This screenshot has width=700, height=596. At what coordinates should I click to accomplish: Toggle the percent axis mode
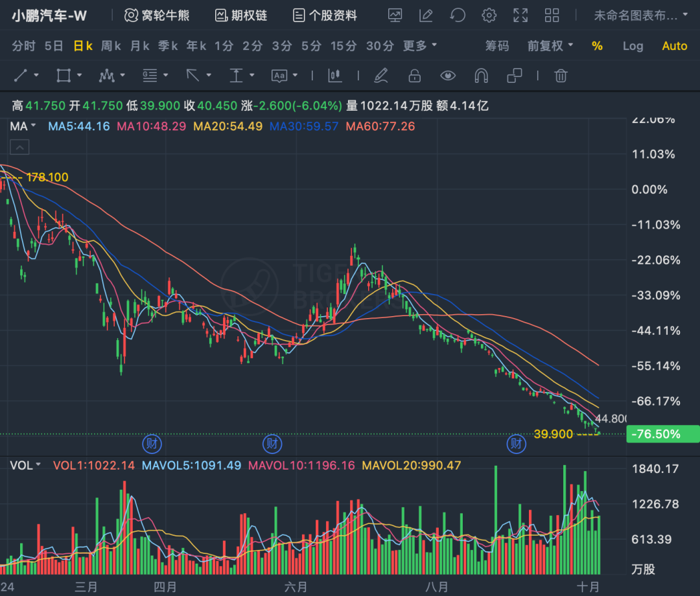(x=597, y=46)
